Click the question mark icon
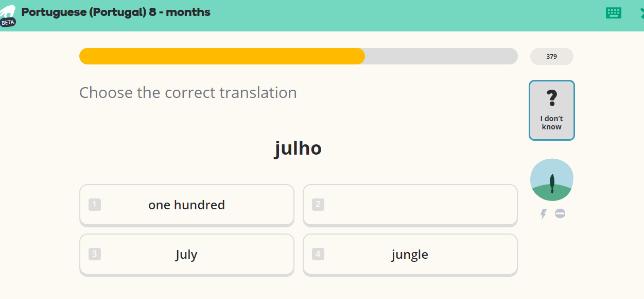This screenshot has width=644, height=299. click(x=551, y=97)
